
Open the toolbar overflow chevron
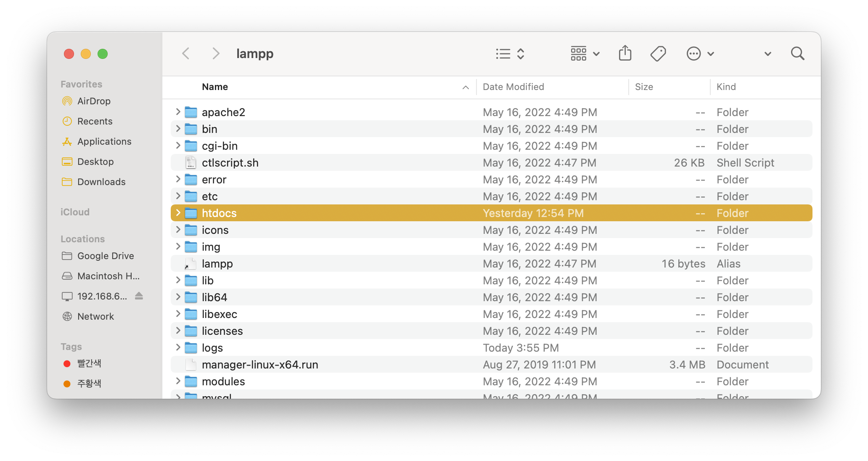tap(767, 54)
